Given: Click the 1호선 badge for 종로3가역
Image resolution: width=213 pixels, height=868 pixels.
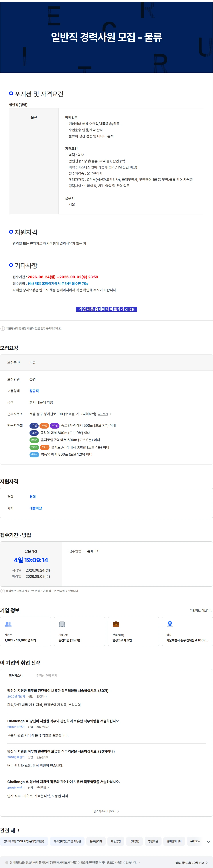Looking at the screenshot, I should [x=34, y=426].
